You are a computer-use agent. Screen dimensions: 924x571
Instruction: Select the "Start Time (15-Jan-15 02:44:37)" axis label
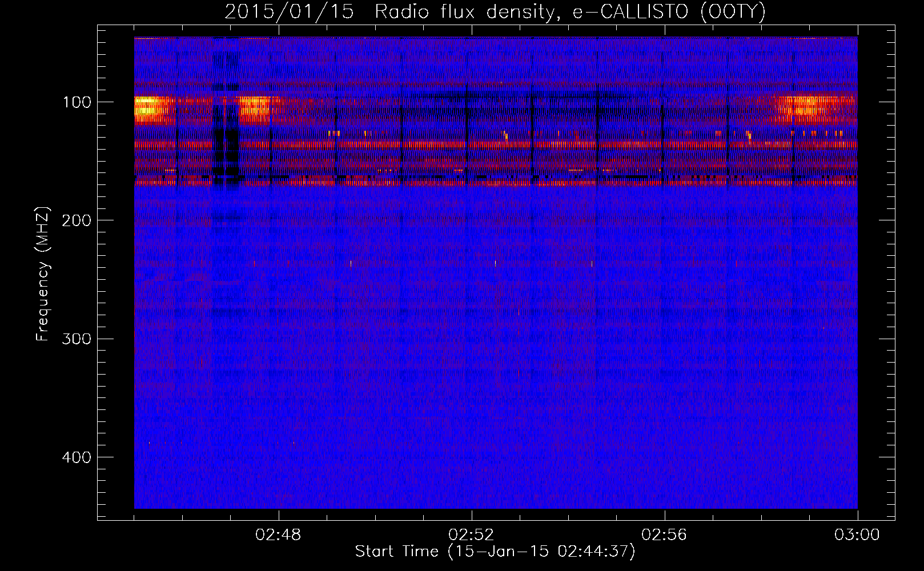pyautogui.click(x=495, y=552)
